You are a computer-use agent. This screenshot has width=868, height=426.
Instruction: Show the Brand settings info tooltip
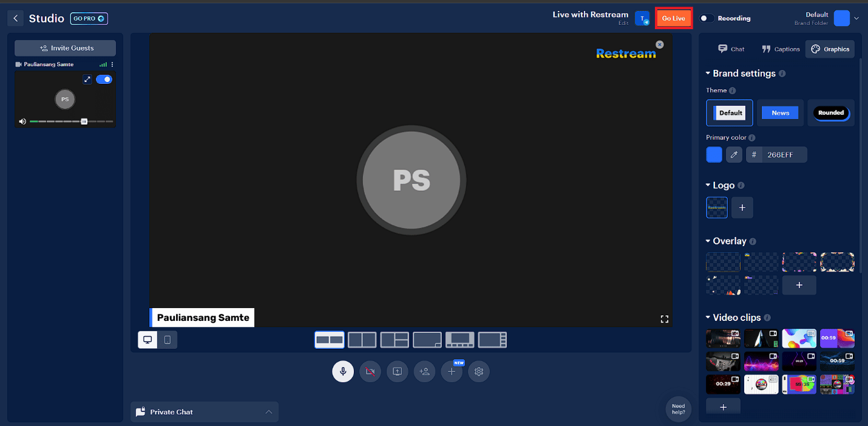click(x=782, y=74)
